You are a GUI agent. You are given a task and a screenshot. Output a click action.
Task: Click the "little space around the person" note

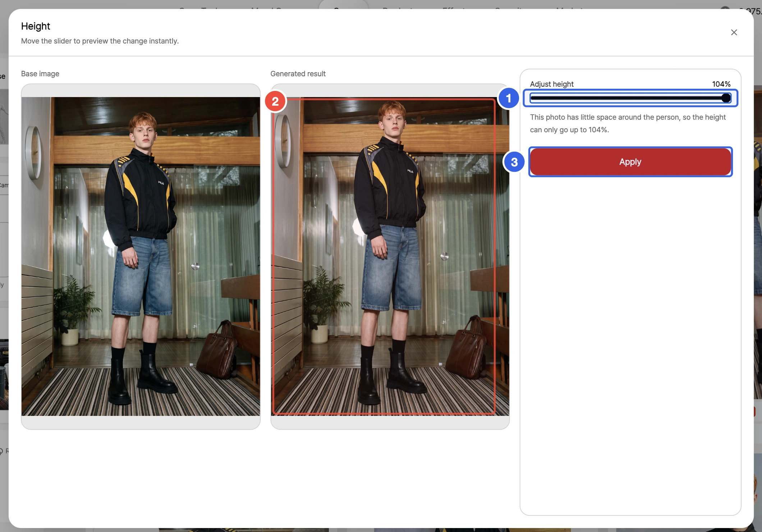628,123
